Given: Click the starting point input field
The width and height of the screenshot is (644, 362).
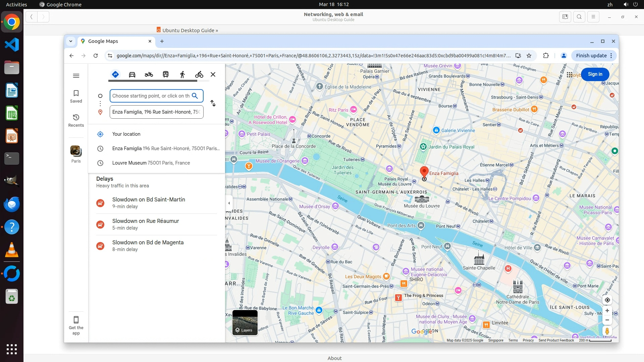Looking at the screenshot, I should [150, 96].
